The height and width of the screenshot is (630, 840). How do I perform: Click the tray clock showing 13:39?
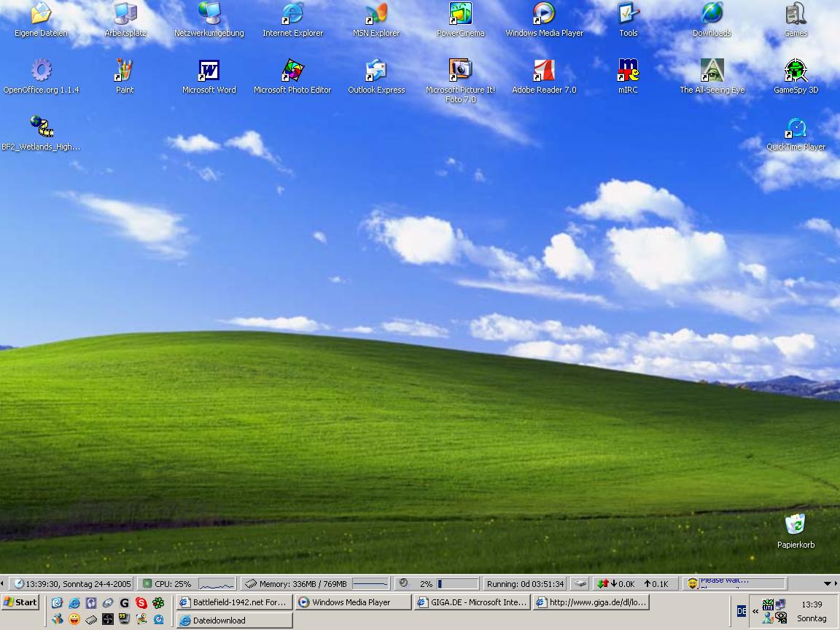point(812,604)
